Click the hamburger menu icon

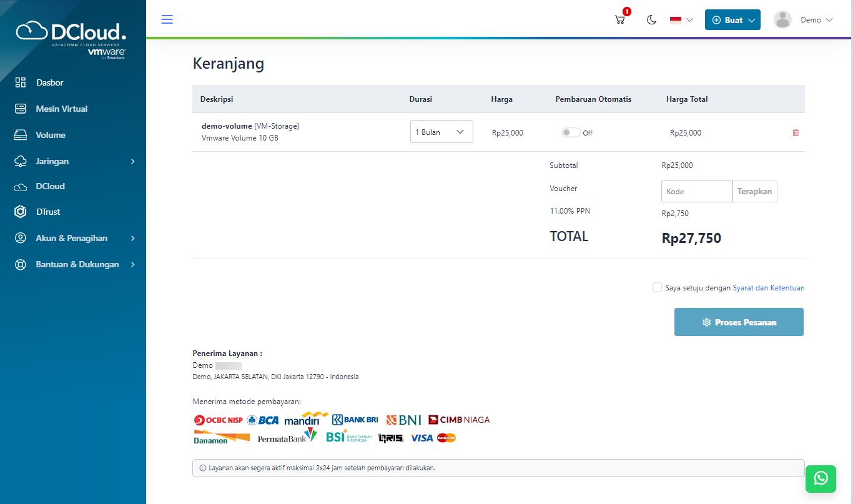[x=167, y=19]
